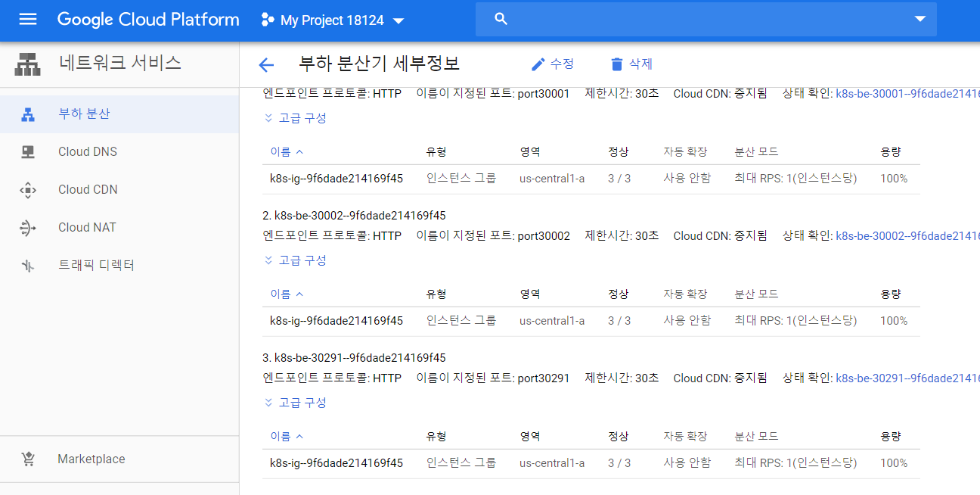Open Cloud DNS in the sidebar
980x495 pixels.
pyautogui.click(x=119, y=152)
